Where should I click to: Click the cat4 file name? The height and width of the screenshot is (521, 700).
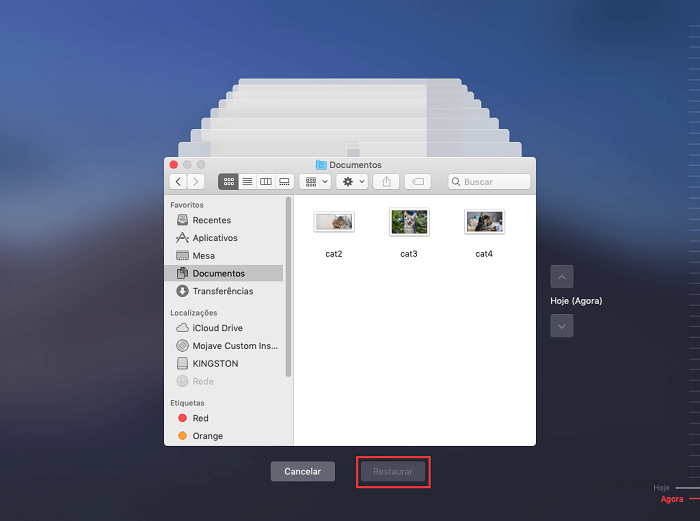(484, 254)
